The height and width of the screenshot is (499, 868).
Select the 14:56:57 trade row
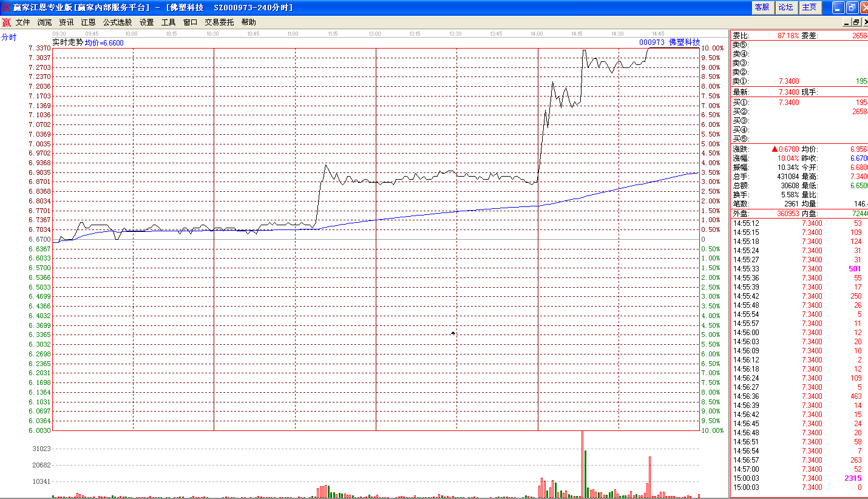point(799,460)
